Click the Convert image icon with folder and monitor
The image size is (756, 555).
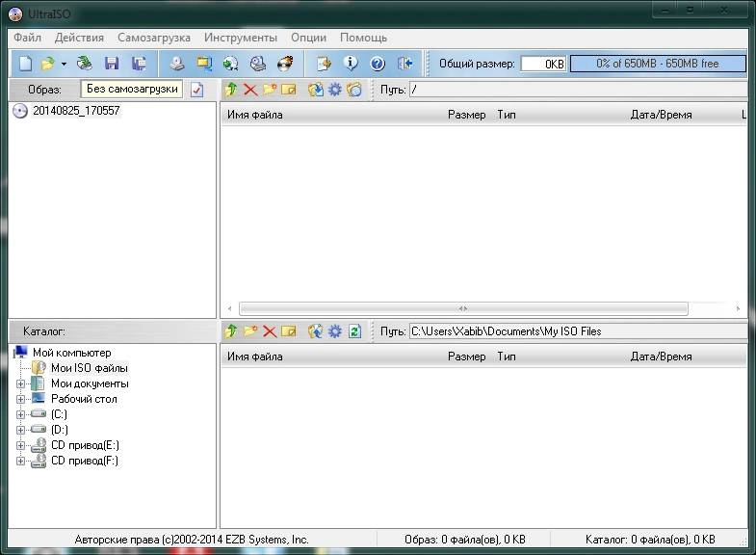pyautogui.click(x=204, y=64)
